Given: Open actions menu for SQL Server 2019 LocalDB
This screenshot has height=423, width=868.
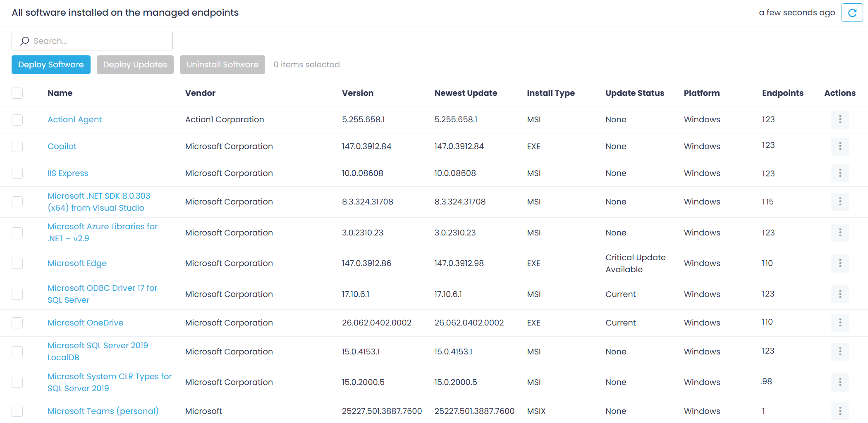Looking at the screenshot, I should coord(840,352).
